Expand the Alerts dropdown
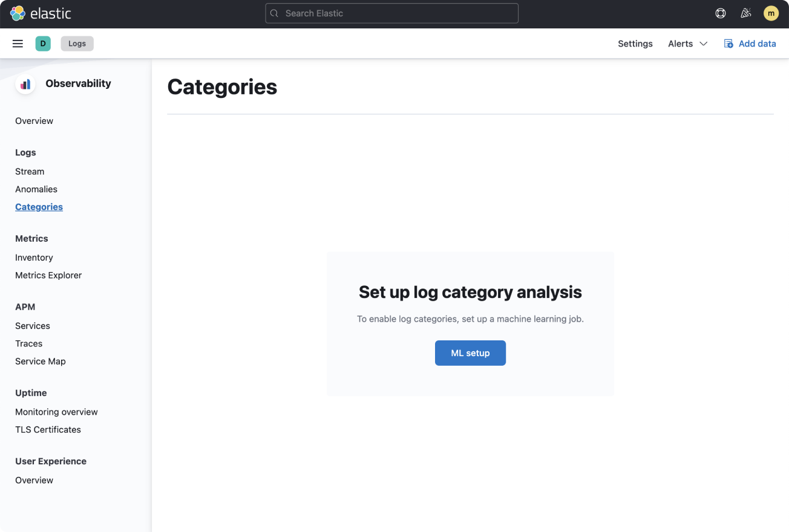The height and width of the screenshot is (532, 789). tap(687, 43)
